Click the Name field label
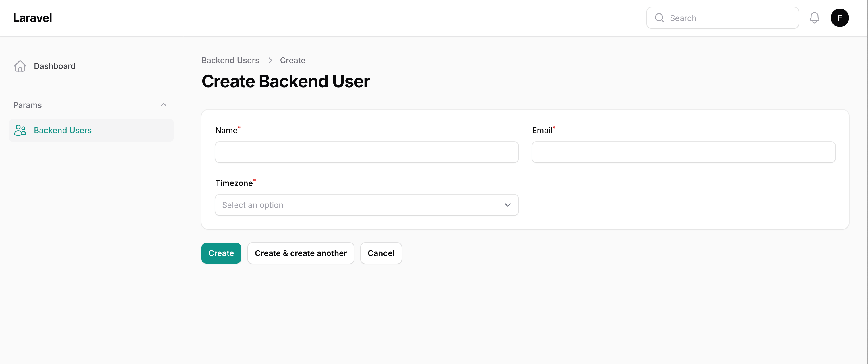 pyautogui.click(x=226, y=130)
